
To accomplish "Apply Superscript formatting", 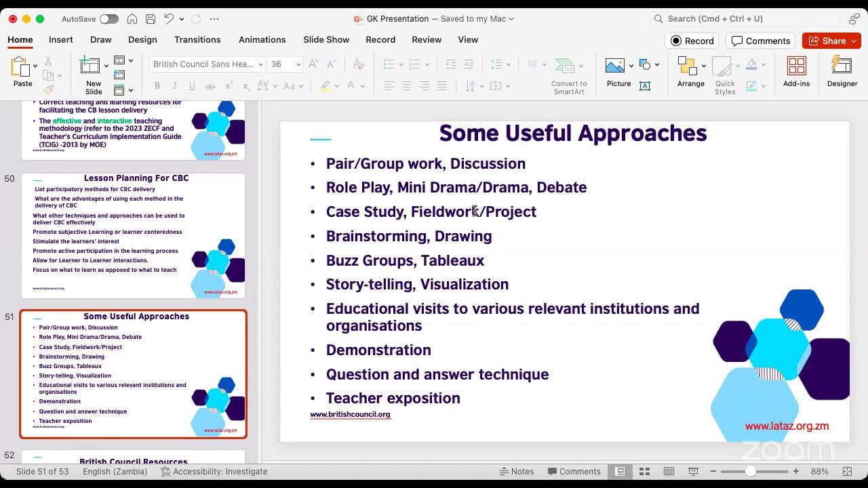I will [x=229, y=86].
